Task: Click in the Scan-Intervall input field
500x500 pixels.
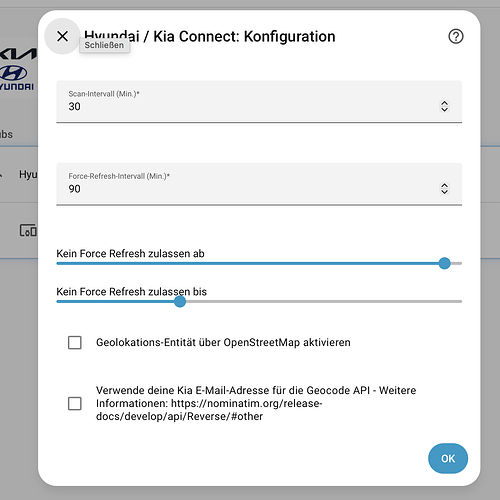Action: [259, 101]
